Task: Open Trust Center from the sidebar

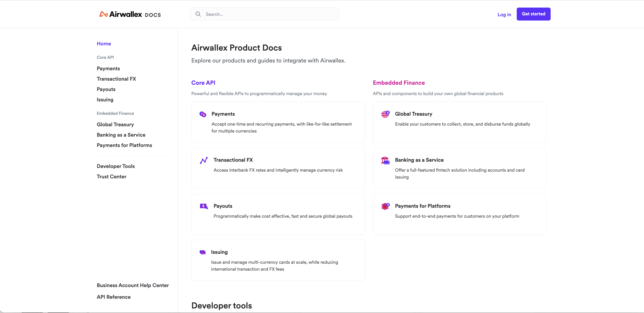Action: pyautogui.click(x=111, y=177)
